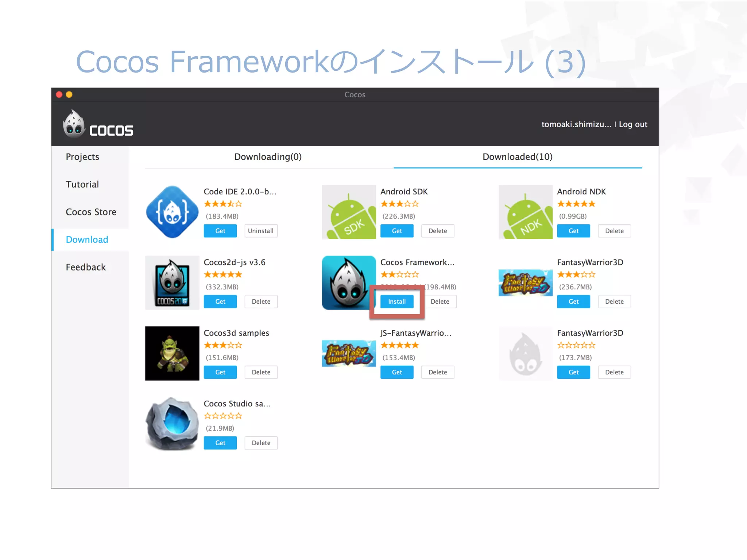Minimize the Cocos window with yellow button
This screenshot has width=747, height=560.
[69, 95]
